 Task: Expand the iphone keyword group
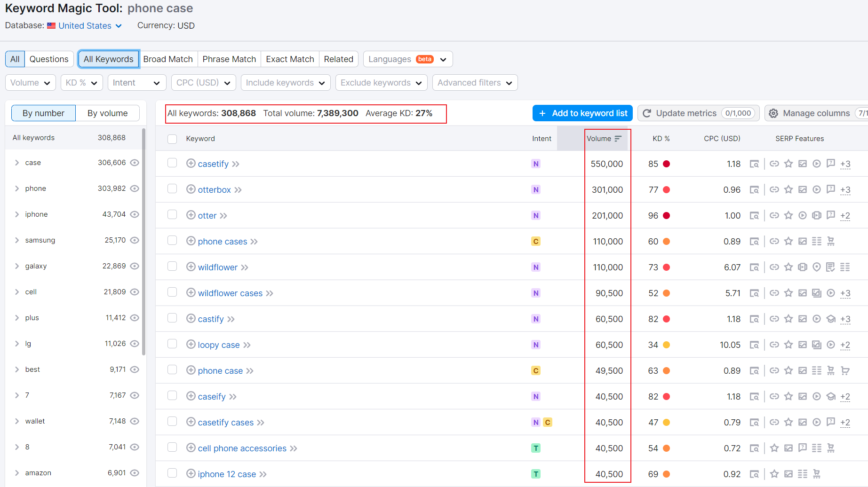[x=17, y=214]
